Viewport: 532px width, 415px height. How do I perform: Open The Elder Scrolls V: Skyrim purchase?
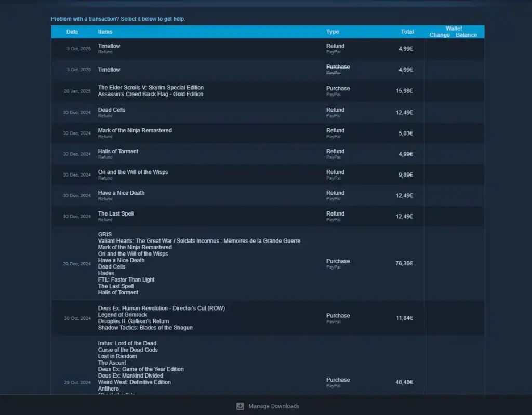[x=151, y=88]
